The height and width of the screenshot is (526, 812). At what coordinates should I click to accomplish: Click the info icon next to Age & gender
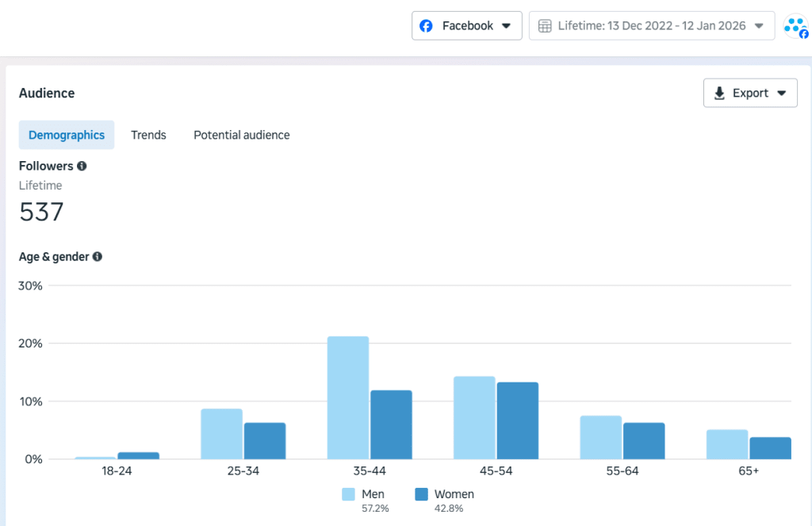coord(98,257)
